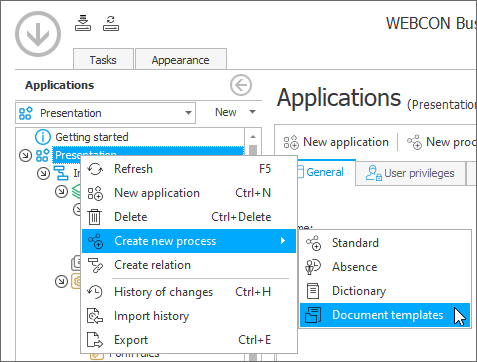Select Getting started in the tree
This screenshot has height=362, width=477.
click(x=92, y=137)
